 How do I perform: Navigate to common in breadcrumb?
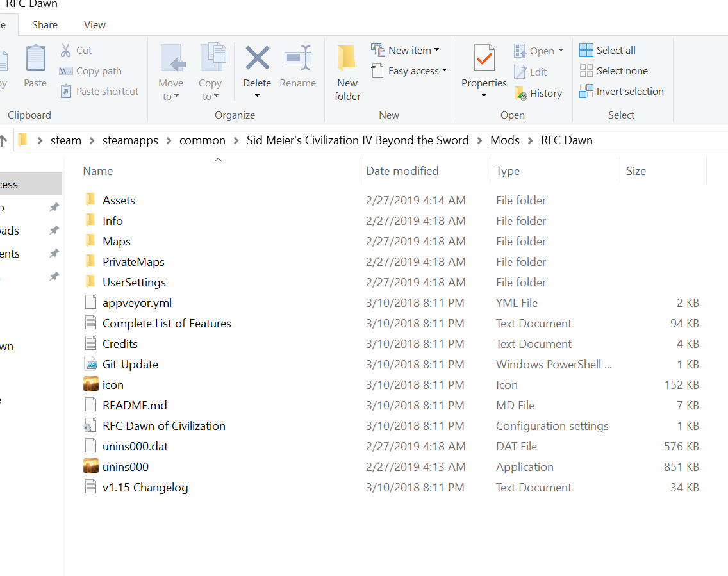click(x=203, y=140)
